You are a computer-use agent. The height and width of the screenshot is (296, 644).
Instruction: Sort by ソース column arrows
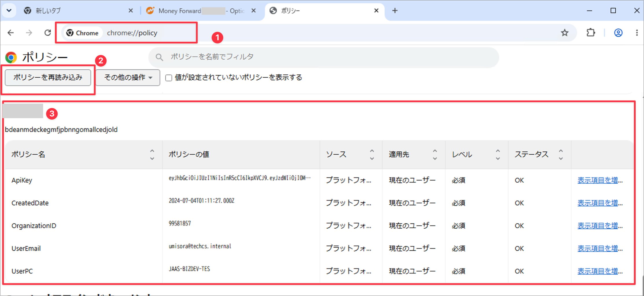[x=372, y=155]
